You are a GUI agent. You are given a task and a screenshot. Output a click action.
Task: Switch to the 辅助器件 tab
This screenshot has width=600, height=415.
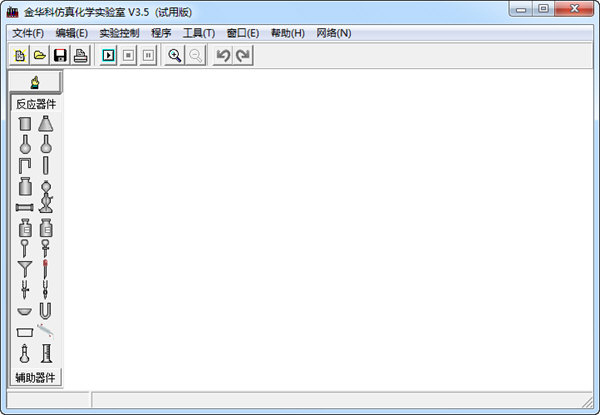[x=36, y=378]
